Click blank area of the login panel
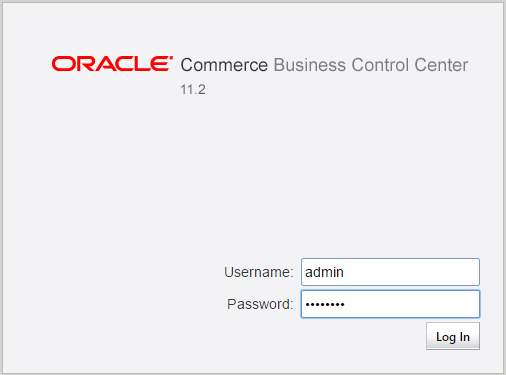Image resolution: width=506 pixels, height=375 pixels. 133,183
